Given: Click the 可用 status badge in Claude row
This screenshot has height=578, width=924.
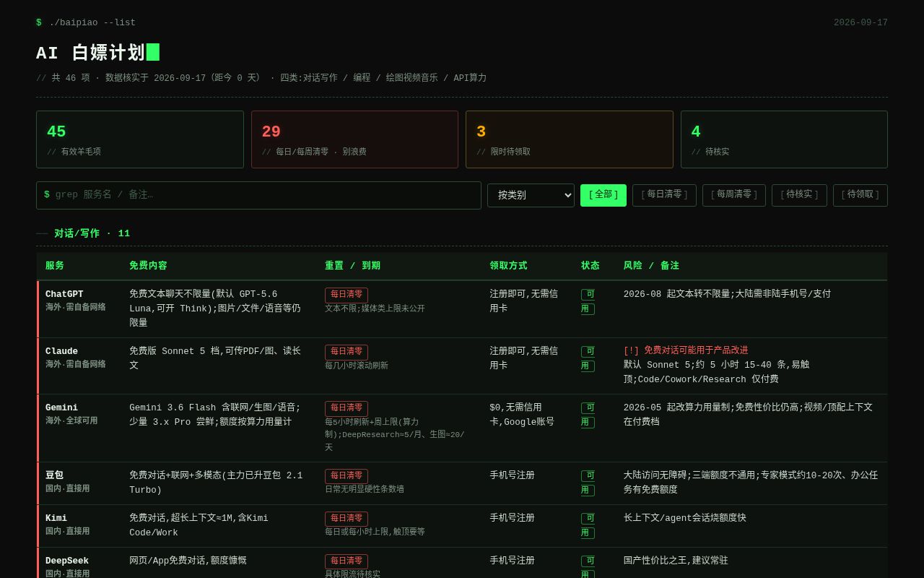Looking at the screenshot, I should (588, 358).
